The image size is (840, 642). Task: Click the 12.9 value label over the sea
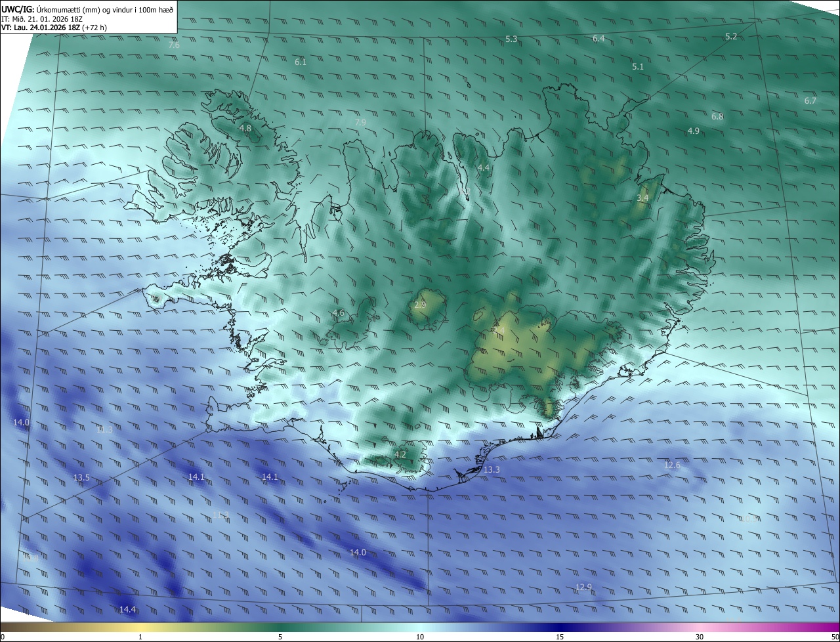(583, 587)
